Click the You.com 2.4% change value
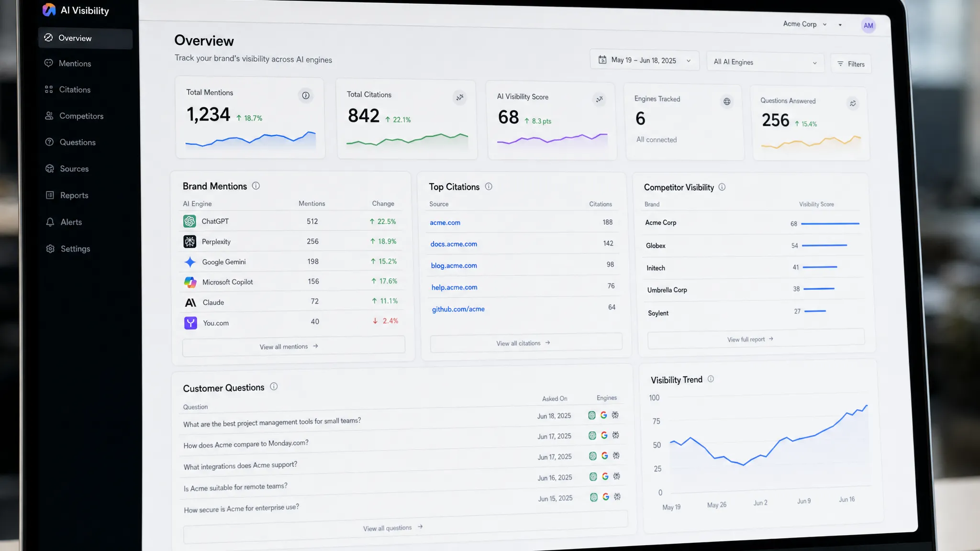 pos(386,321)
